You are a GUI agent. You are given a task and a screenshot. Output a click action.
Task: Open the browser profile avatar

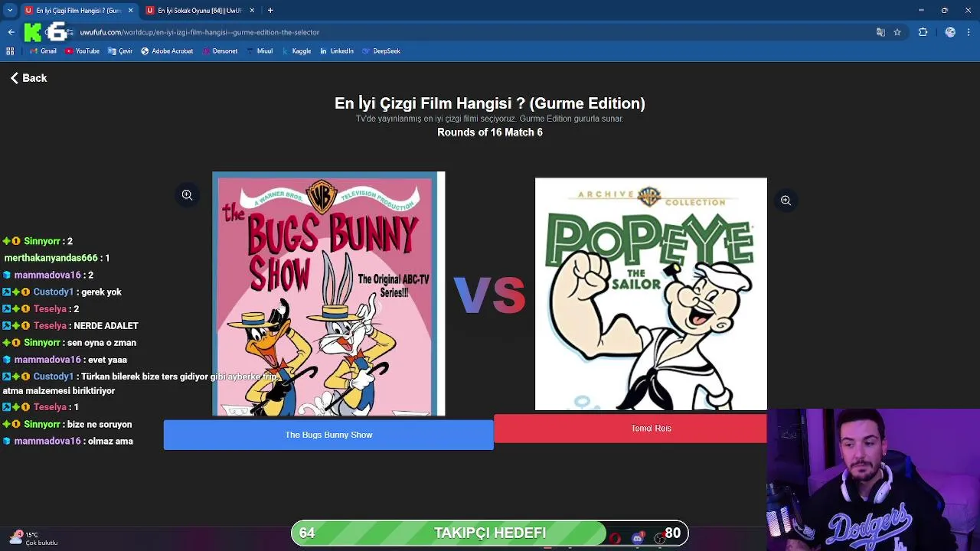[x=950, y=32]
